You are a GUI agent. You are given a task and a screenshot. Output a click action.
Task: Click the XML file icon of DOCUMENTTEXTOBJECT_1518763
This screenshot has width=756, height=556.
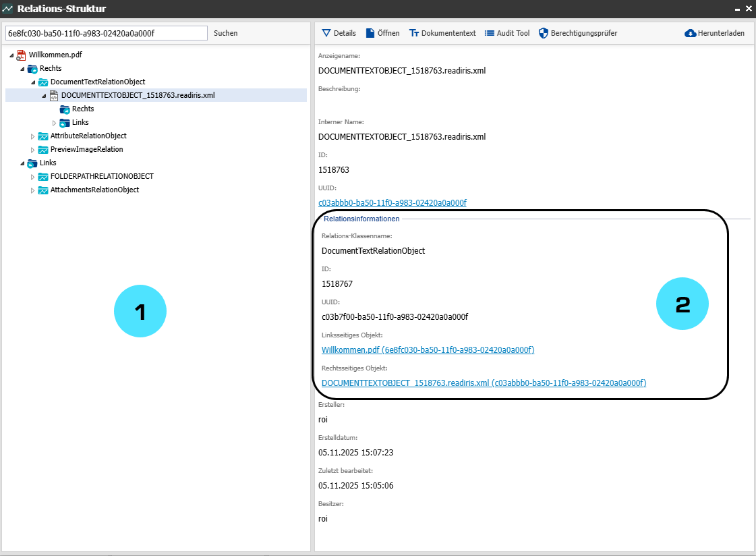coord(54,95)
